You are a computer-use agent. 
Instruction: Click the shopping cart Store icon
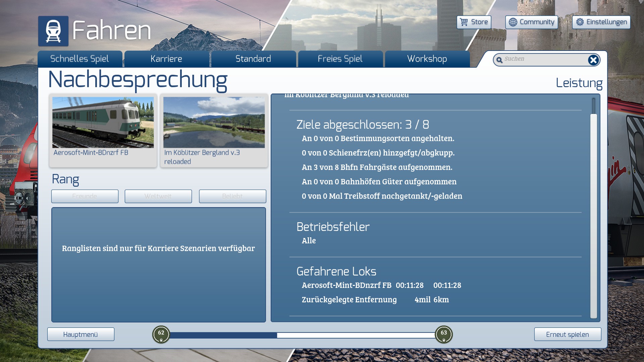tap(464, 22)
